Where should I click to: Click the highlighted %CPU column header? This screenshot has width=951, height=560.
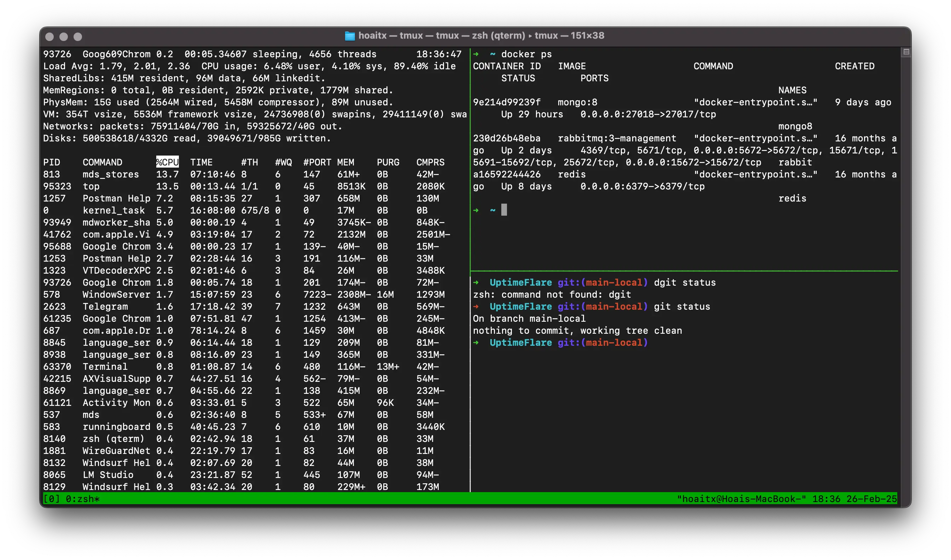(x=167, y=162)
